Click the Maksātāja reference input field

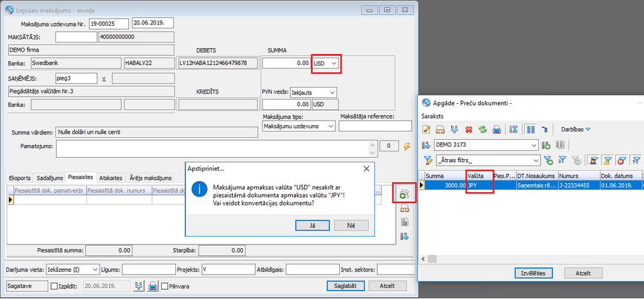tap(375, 126)
